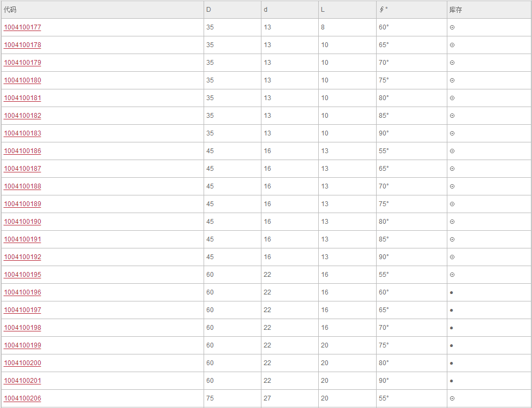This screenshot has width=532, height=408.
Task: Click stock circle icon for 1004100177
Action: 452,27
